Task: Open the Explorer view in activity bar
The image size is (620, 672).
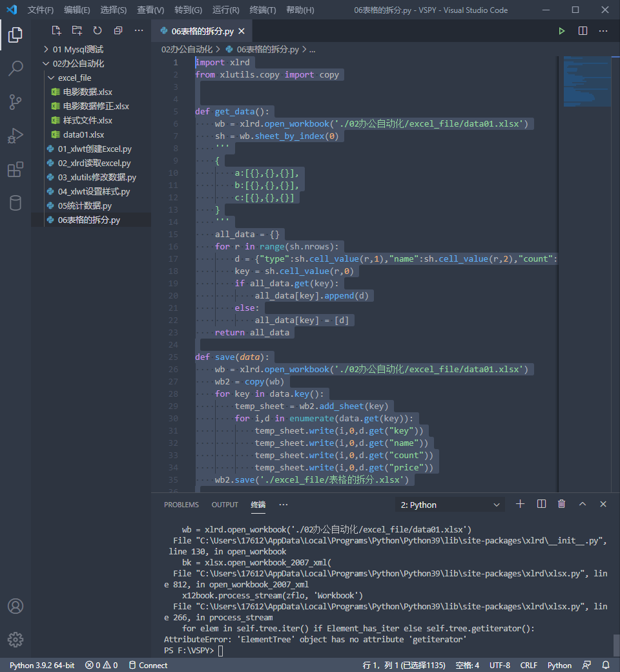Action: coord(15,35)
